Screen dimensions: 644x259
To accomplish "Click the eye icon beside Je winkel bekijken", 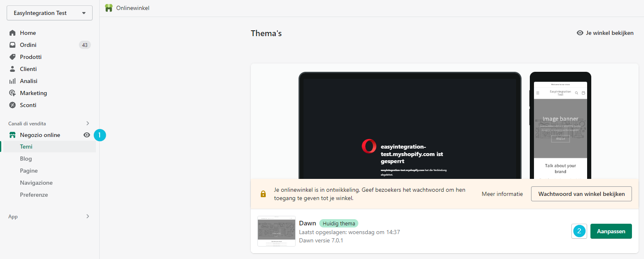I will (x=580, y=33).
